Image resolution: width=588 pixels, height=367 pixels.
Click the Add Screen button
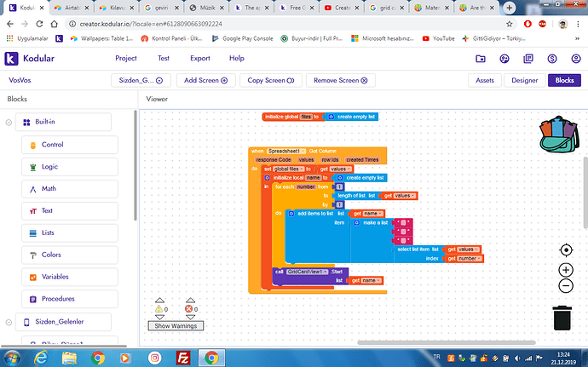[x=204, y=80]
